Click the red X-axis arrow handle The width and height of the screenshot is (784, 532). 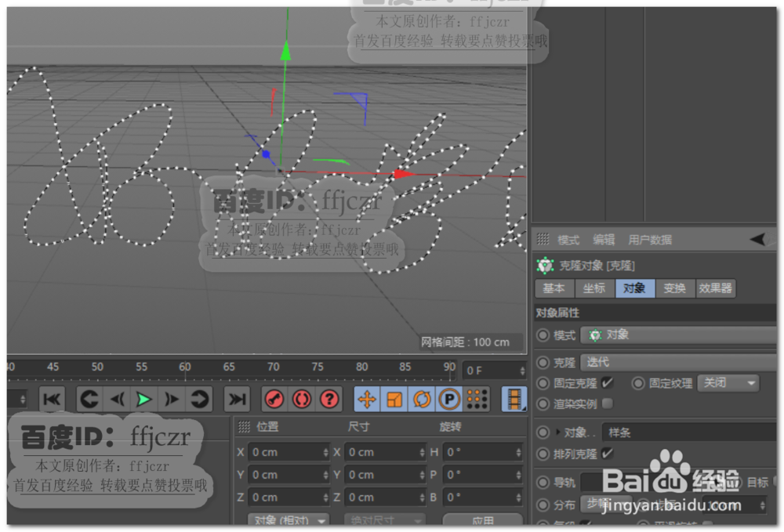(x=404, y=174)
